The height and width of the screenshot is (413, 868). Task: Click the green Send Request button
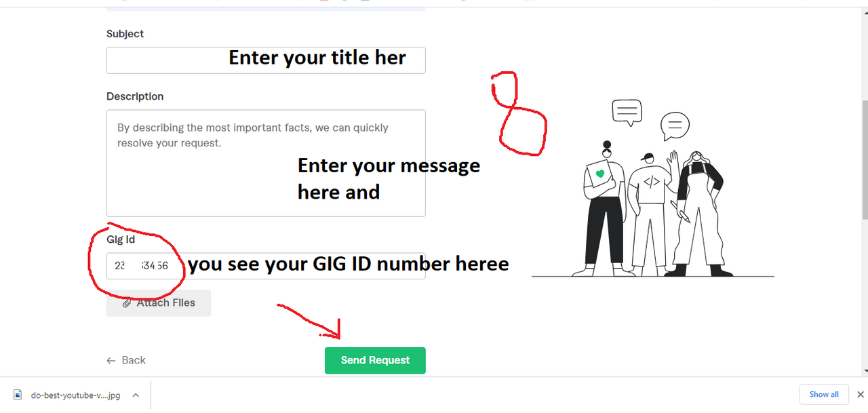point(375,361)
